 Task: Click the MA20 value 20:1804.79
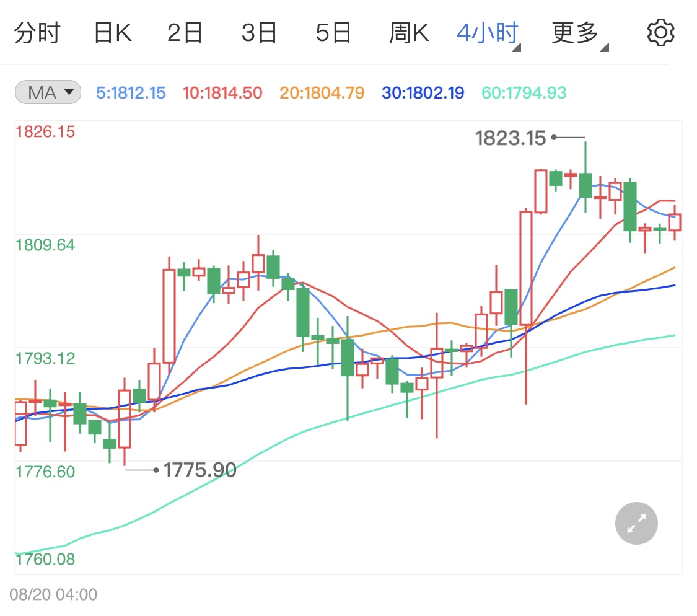coord(322,93)
